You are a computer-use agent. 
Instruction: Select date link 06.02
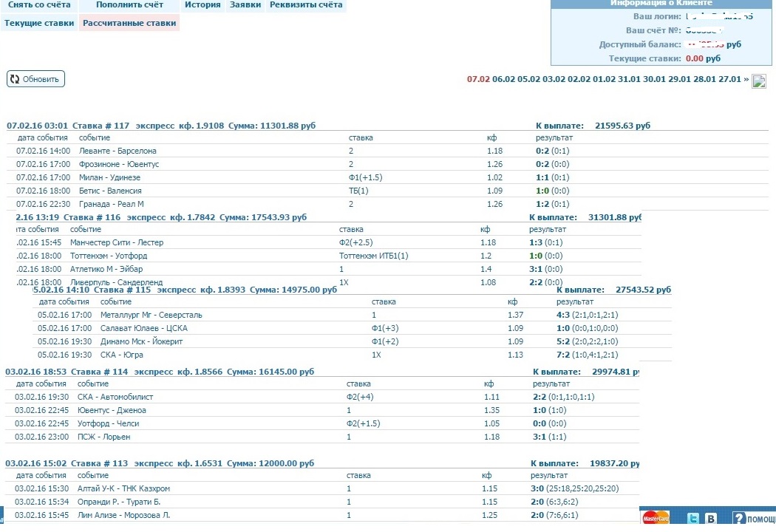pos(503,79)
